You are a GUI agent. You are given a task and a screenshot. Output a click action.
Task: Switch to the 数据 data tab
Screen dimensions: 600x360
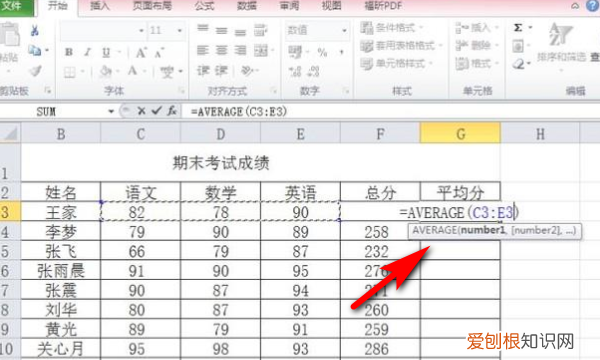pos(247,6)
